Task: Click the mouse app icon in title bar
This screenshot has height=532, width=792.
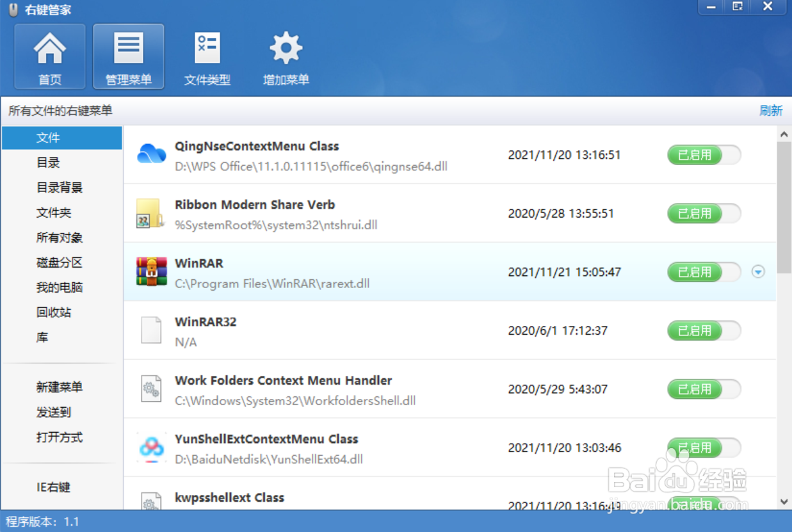Action: coord(13,10)
